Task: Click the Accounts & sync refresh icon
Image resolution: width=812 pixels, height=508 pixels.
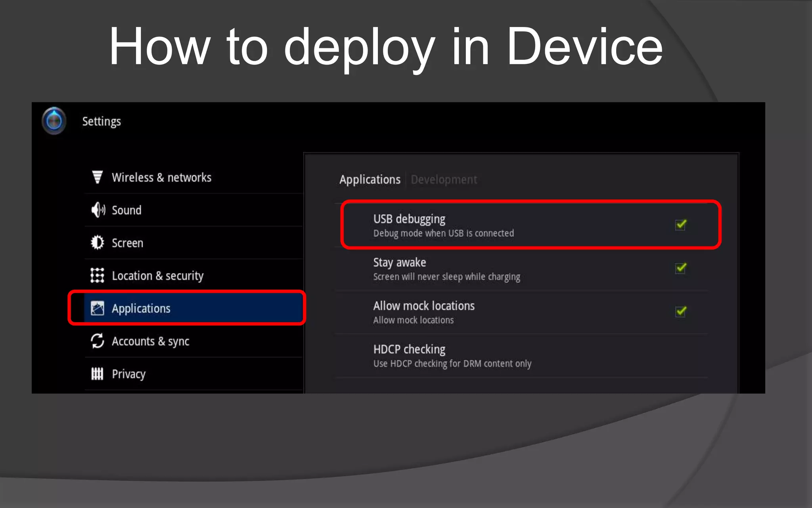Action: (97, 341)
